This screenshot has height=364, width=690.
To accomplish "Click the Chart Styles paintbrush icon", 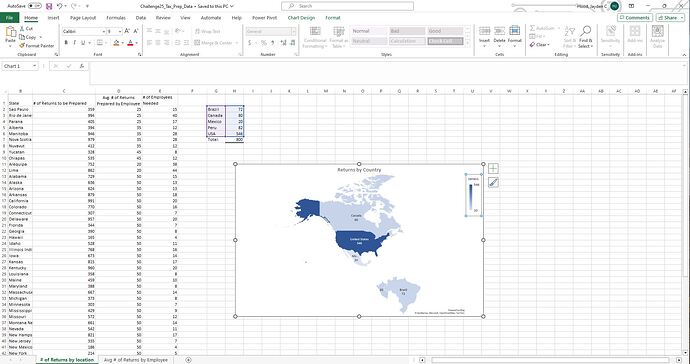I will tap(493, 182).
